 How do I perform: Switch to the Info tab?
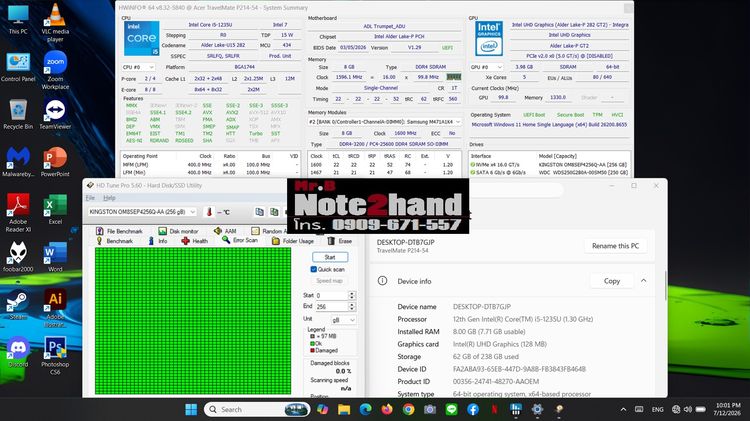tap(158, 241)
